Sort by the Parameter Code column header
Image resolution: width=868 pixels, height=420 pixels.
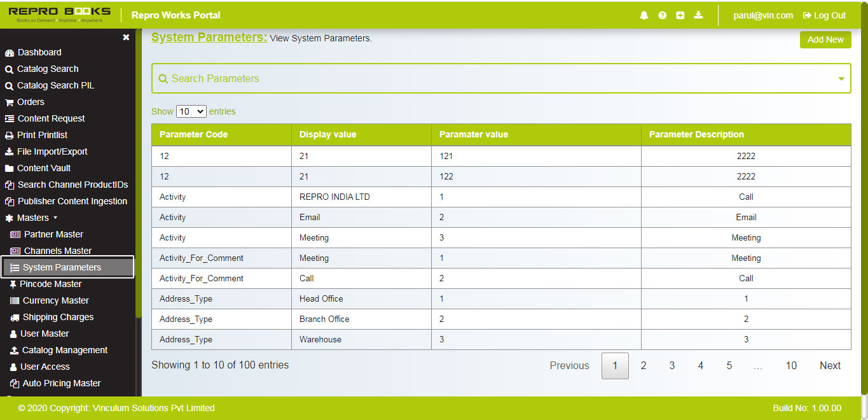click(x=193, y=134)
